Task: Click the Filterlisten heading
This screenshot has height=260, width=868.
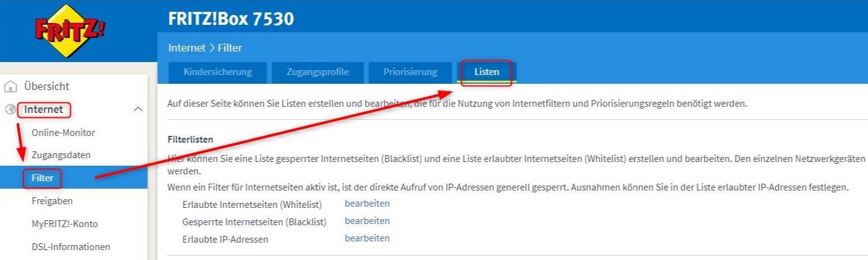Action: (x=190, y=140)
